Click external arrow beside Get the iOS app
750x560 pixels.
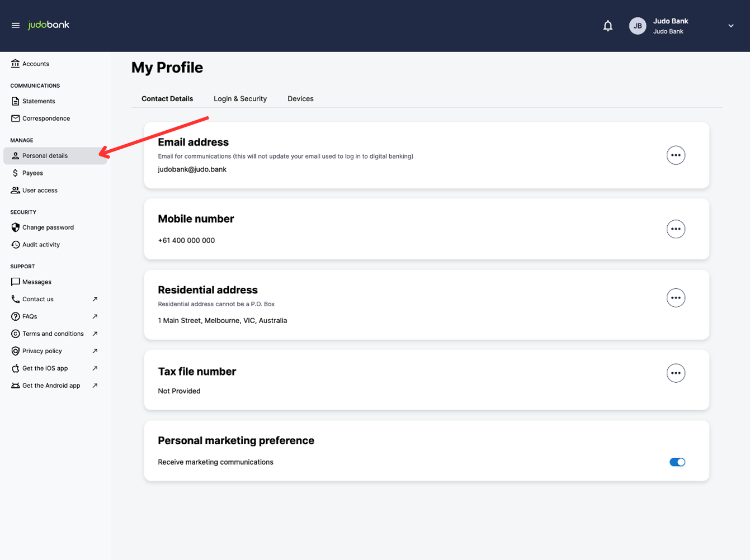95,368
